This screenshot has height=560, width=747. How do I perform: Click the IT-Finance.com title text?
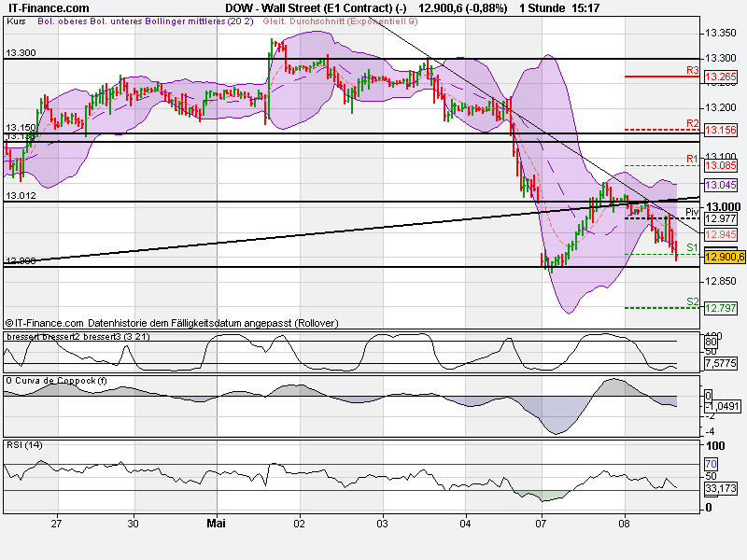click(49, 8)
